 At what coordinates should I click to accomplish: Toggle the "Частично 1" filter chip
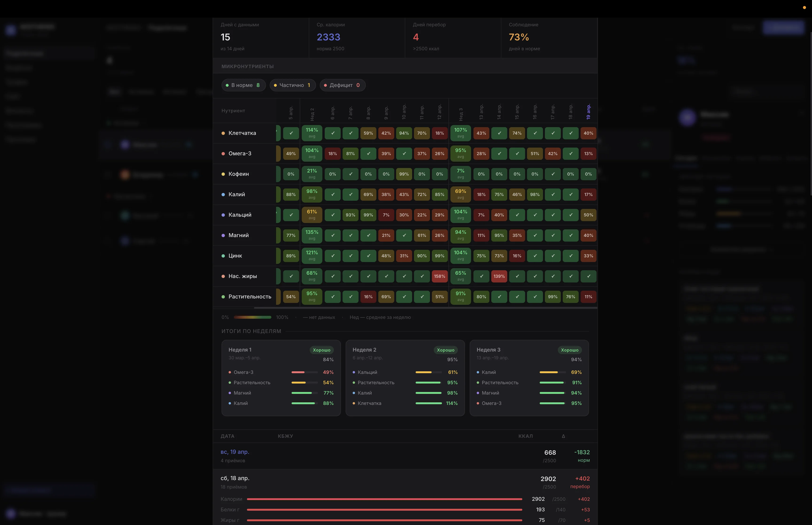[x=292, y=85]
